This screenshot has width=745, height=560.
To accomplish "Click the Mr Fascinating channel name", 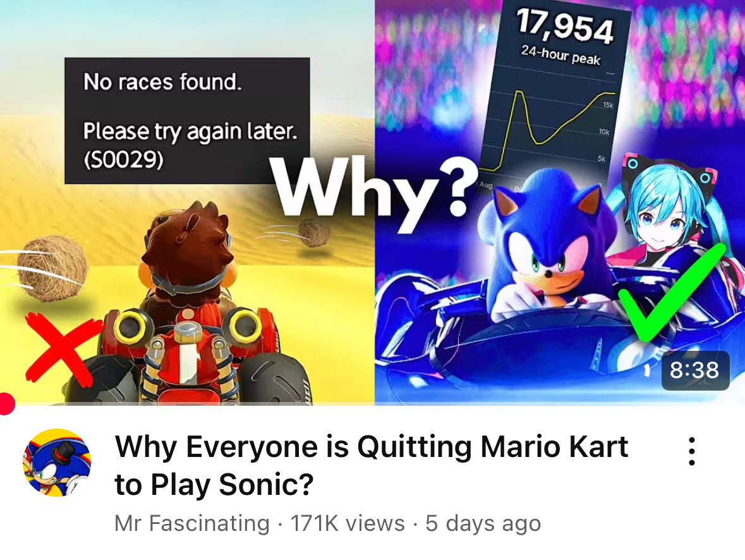I will pos(192,523).
